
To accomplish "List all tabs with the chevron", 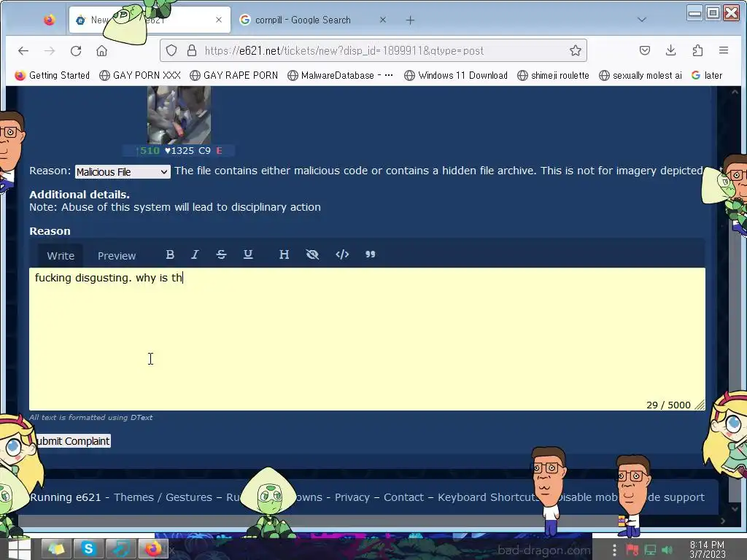I will 642,20.
